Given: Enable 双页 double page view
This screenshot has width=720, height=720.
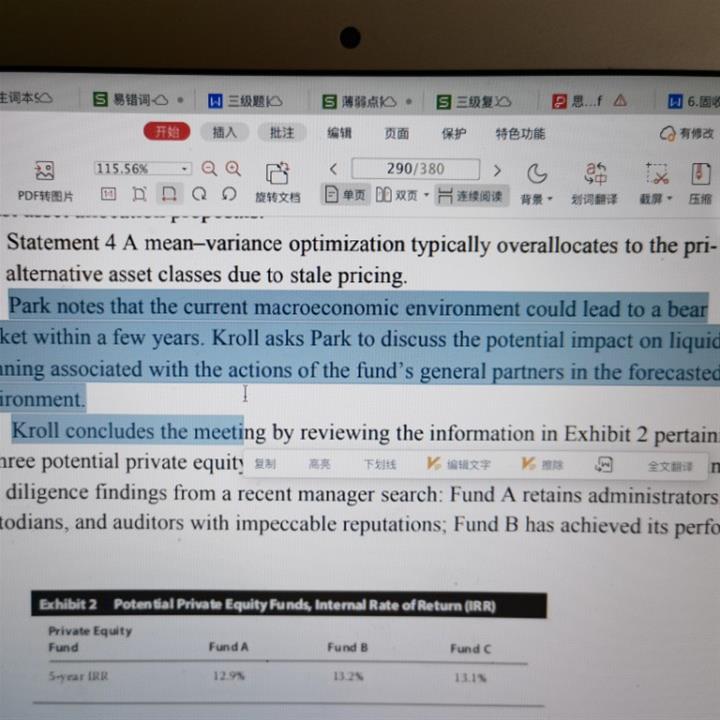Looking at the screenshot, I should click(x=397, y=195).
